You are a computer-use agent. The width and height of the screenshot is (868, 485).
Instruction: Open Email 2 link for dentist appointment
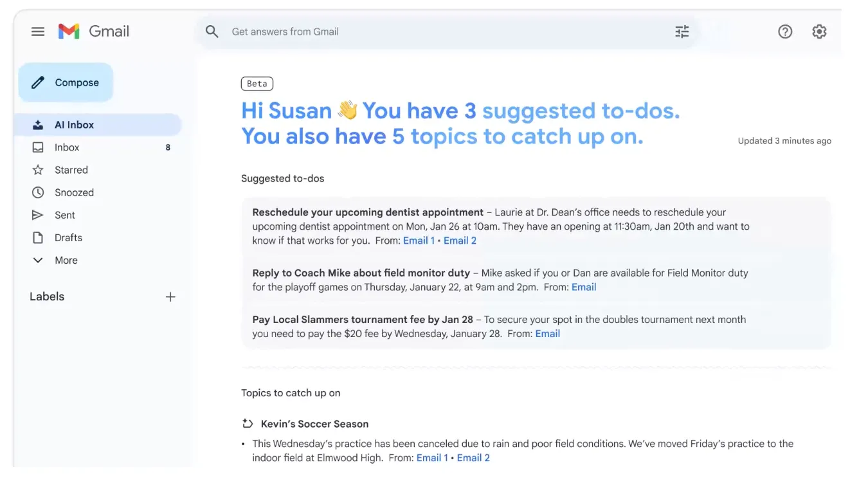pyautogui.click(x=460, y=241)
